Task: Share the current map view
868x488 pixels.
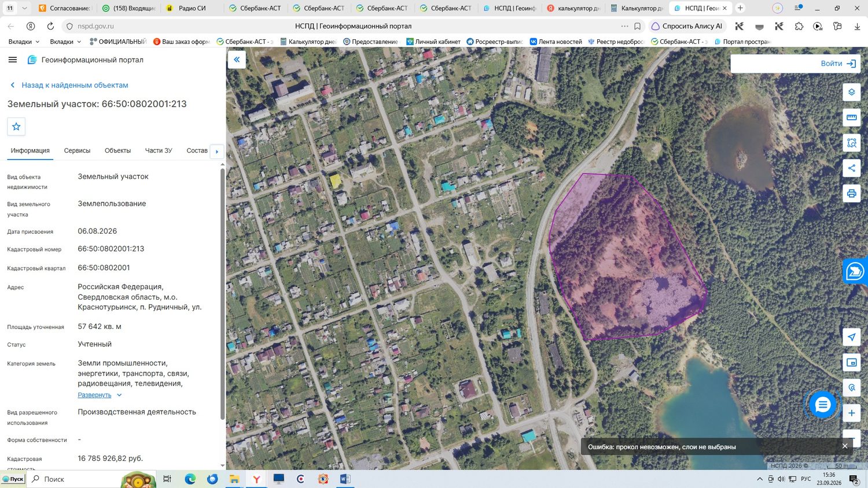Action: pyautogui.click(x=851, y=168)
